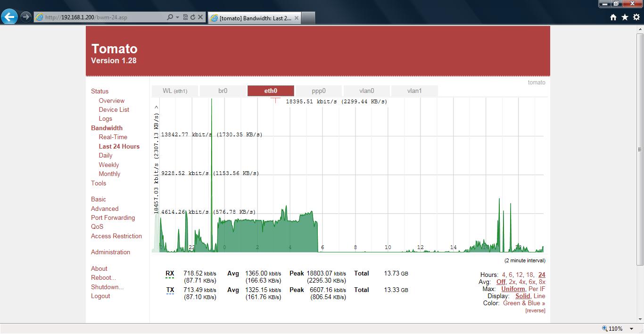Open the Status menu section

(x=99, y=91)
